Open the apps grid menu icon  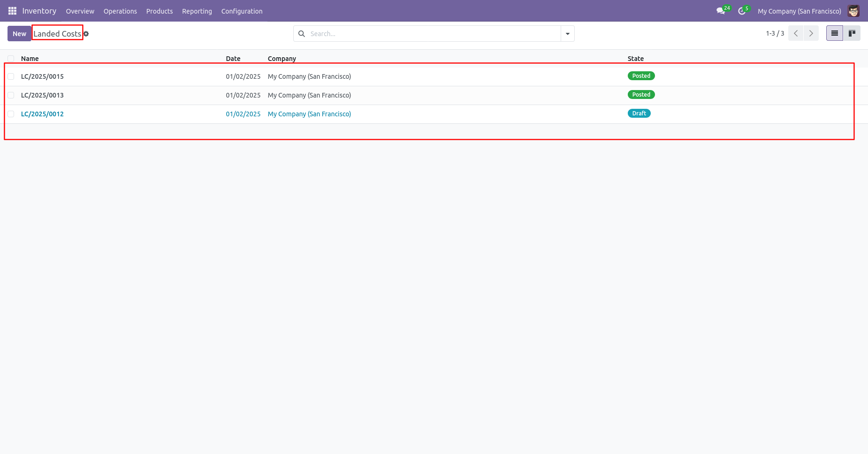click(x=12, y=11)
